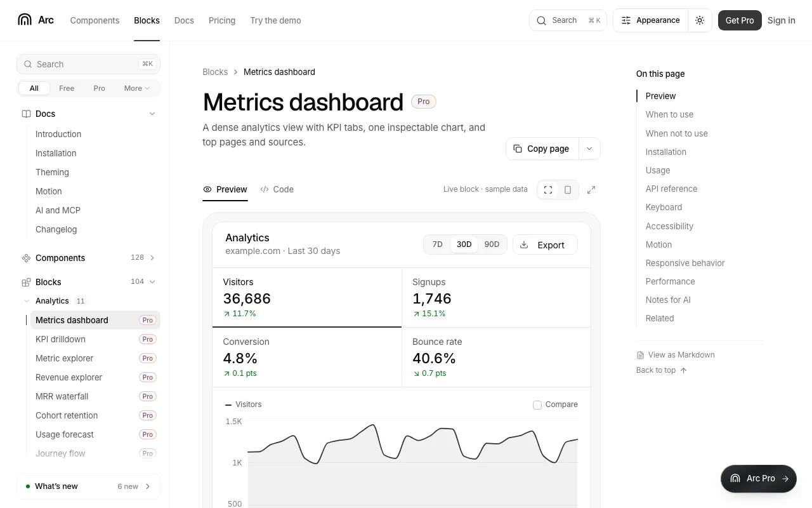The image size is (812, 508).
Task: Expand preview with diagonal arrows icon
Action: (x=591, y=190)
